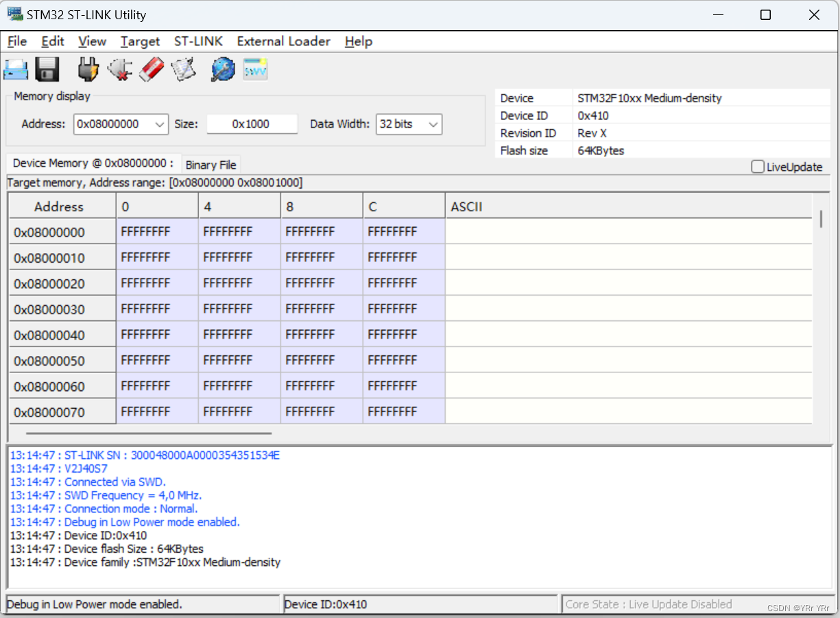This screenshot has width=840, height=618.
Task: Click the globe update icon
Action: (223, 69)
